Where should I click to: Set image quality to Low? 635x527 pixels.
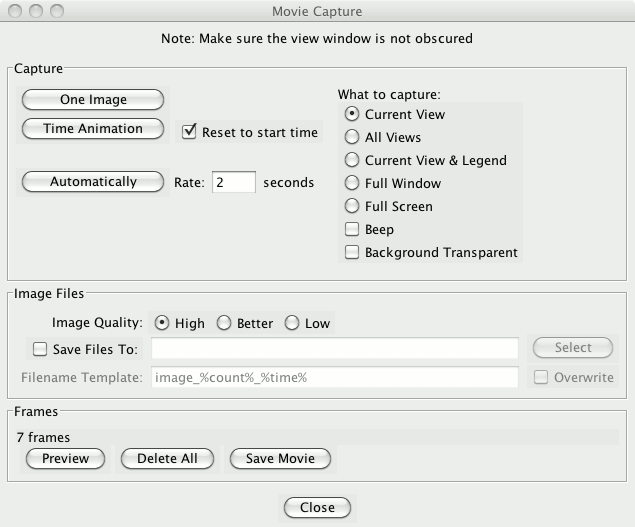point(292,323)
